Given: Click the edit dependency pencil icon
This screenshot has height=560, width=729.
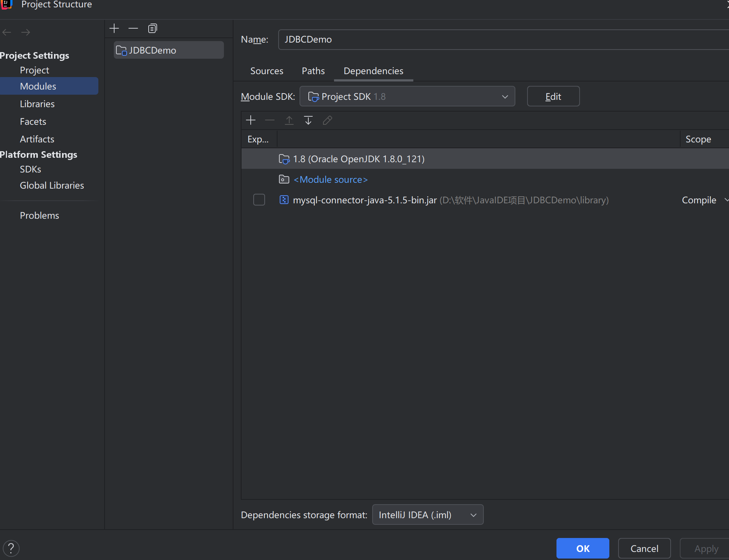Looking at the screenshot, I should (327, 120).
